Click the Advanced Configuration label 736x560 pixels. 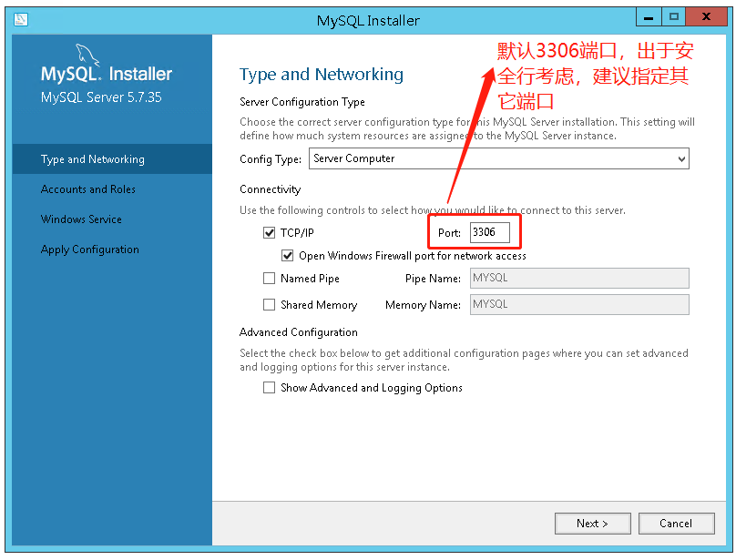299,332
